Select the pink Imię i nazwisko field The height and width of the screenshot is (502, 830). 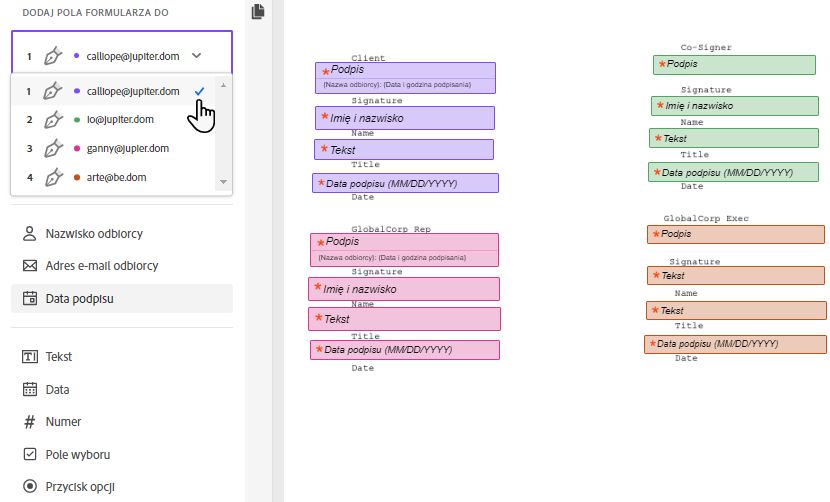tap(405, 289)
